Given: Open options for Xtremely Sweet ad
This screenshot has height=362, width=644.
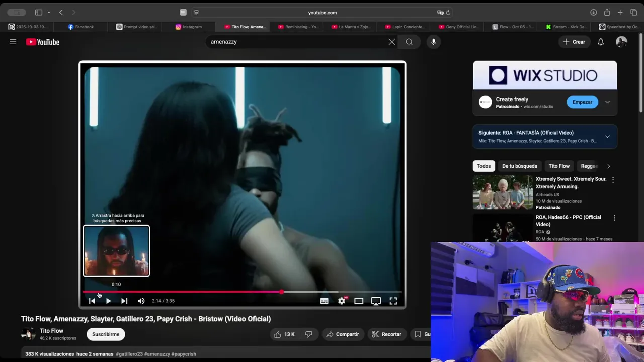Looking at the screenshot, I should (x=613, y=179).
